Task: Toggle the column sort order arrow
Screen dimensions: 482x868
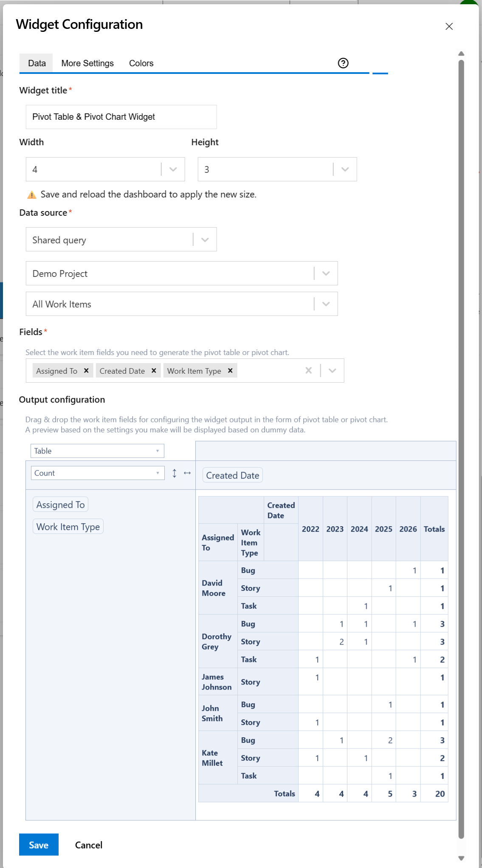Action: [x=187, y=473]
